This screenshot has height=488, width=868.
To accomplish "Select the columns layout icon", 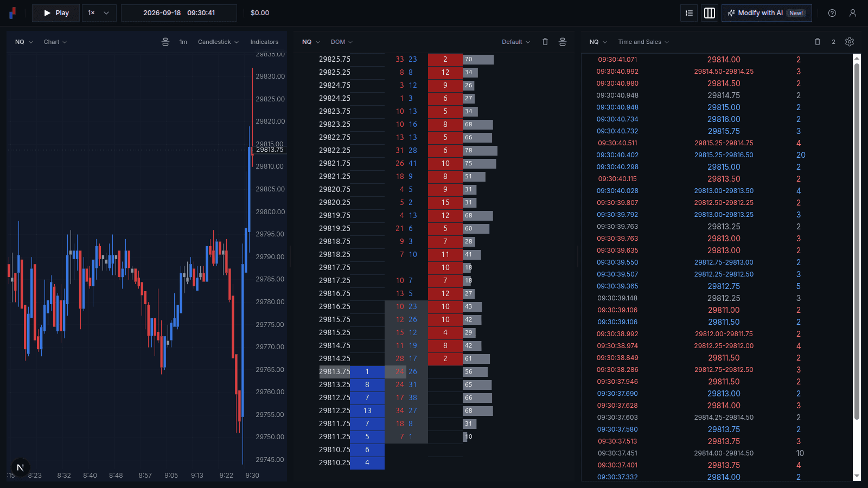I will pos(710,13).
